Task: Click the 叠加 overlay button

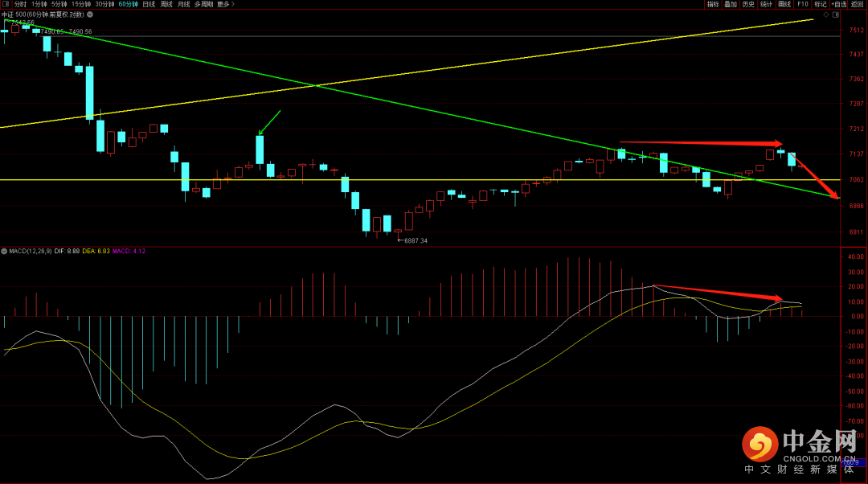Action: click(731, 4)
